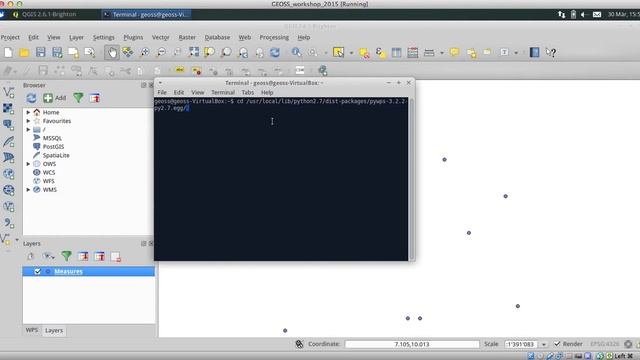Open text annotation dropdown arrow
640x360 pixels.
[x=516, y=53]
